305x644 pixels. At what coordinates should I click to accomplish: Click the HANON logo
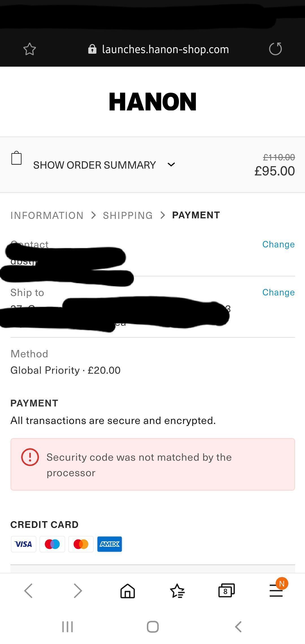152,102
